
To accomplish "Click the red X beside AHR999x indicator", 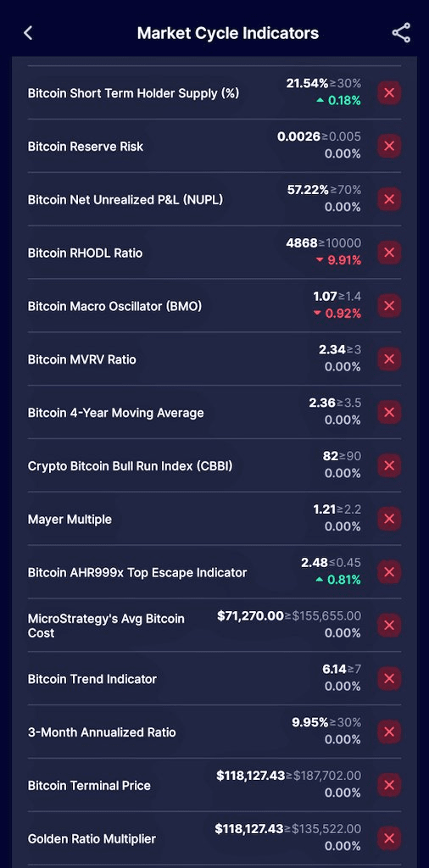I will 389,572.
